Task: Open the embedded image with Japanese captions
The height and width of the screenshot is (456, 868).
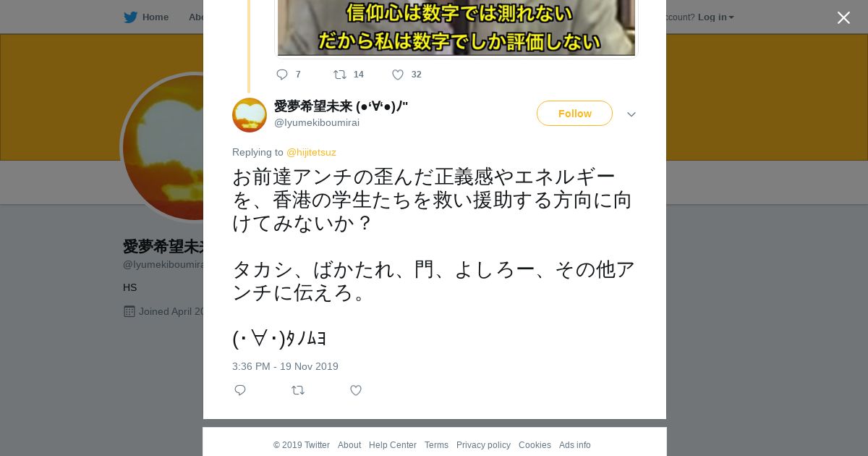Action: (456, 28)
